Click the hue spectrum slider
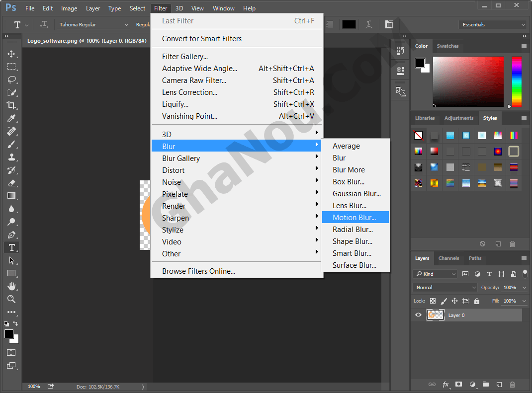This screenshot has height=393, width=532. click(517, 81)
